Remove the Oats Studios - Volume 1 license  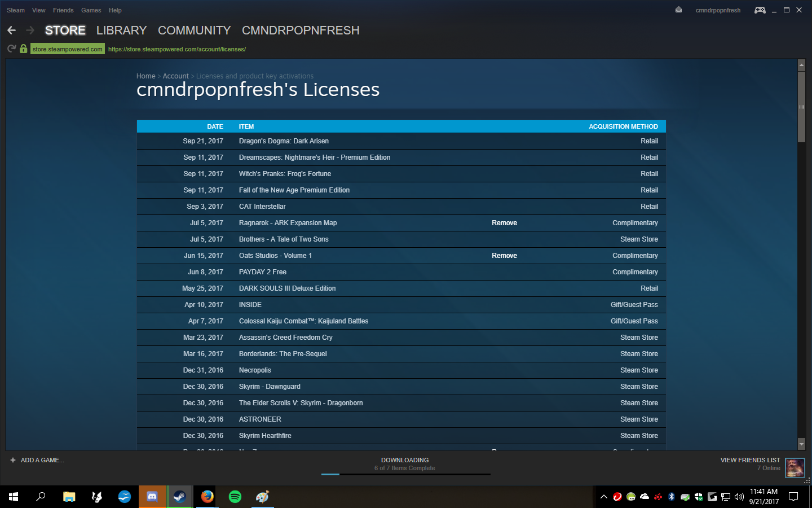tap(504, 256)
